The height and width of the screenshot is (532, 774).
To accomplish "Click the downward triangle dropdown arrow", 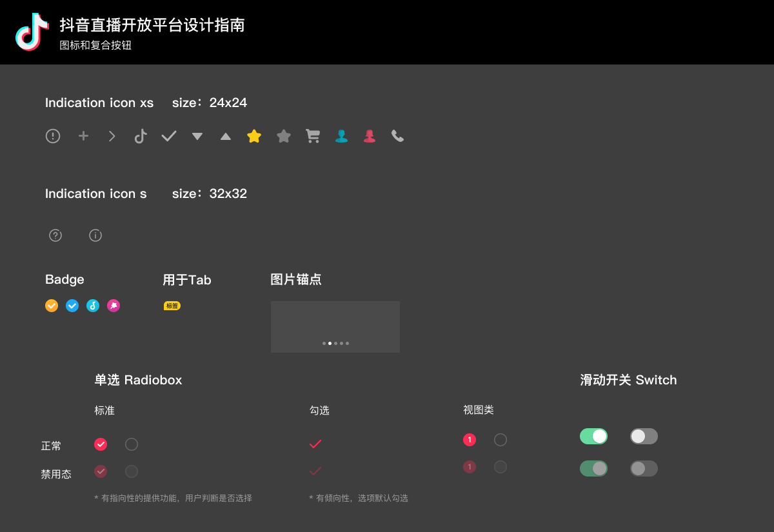I will [197, 136].
